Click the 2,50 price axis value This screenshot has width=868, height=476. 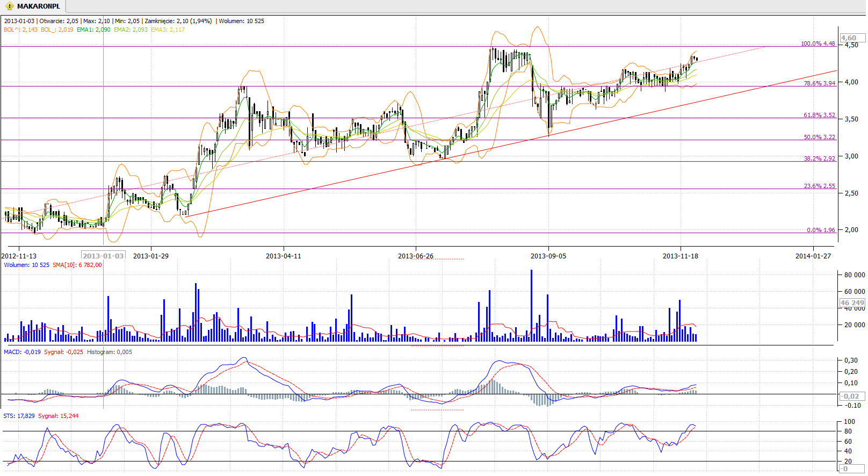click(851, 193)
